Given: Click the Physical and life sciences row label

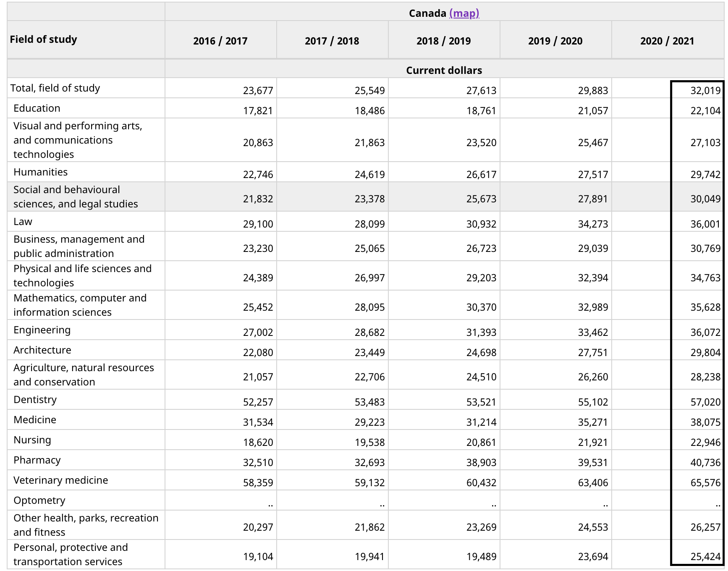Looking at the screenshot, I should coord(82,275).
